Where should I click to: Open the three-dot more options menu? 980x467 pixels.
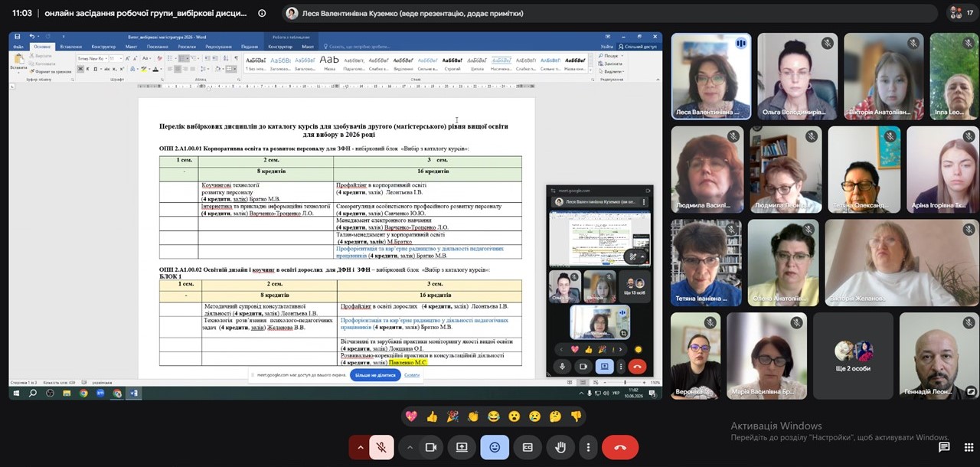coord(588,447)
